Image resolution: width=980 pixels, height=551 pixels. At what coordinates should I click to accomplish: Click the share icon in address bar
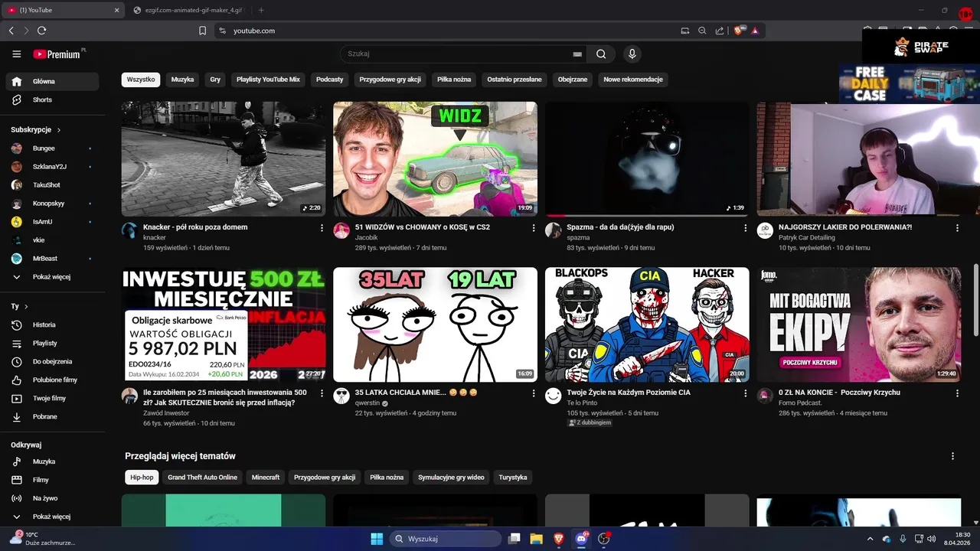coord(720,31)
